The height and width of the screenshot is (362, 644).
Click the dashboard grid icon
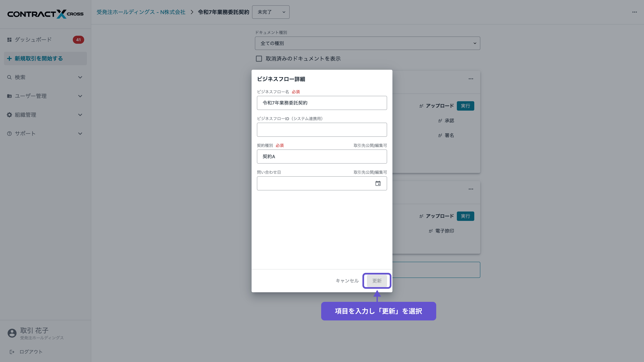click(x=9, y=40)
